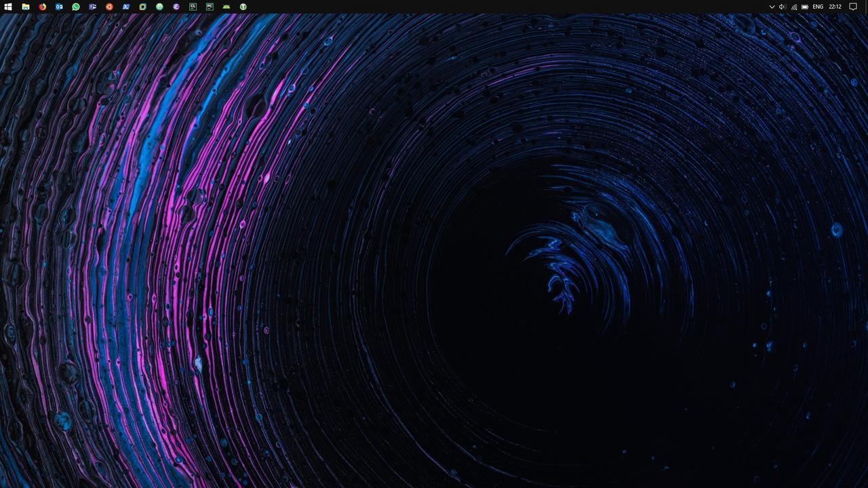Launch Ubuntu from the taskbar
868x488 pixels.
pyautogui.click(x=109, y=7)
